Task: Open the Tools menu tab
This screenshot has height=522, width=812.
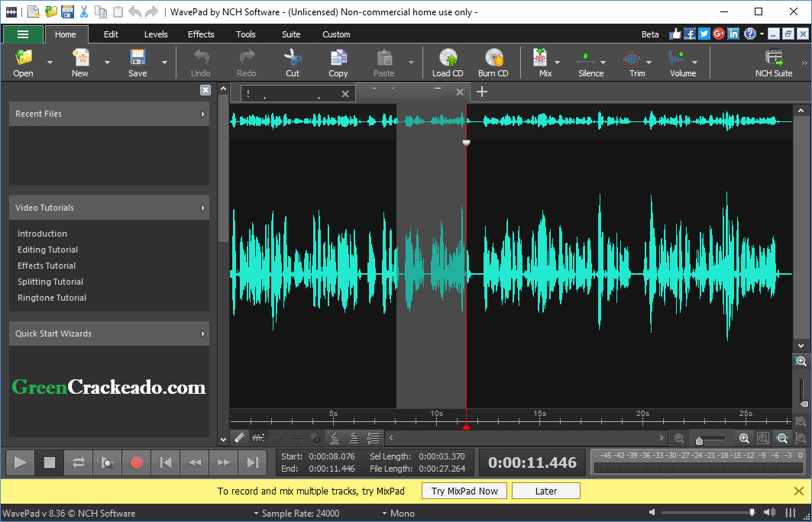Action: click(245, 34)
